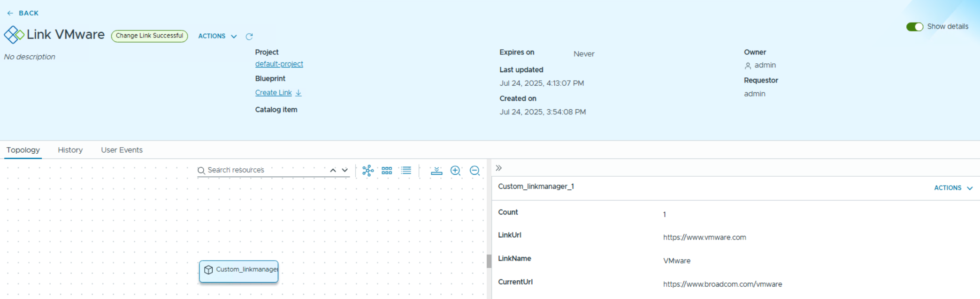Switch to topology graph view icon
The width and height of the screenshot is (980, 299).
368,171
